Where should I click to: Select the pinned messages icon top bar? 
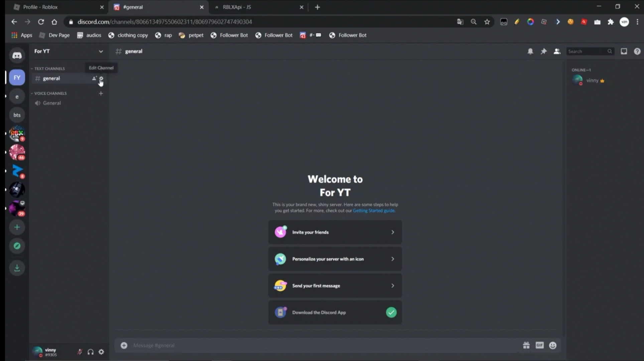pos(544,51)
